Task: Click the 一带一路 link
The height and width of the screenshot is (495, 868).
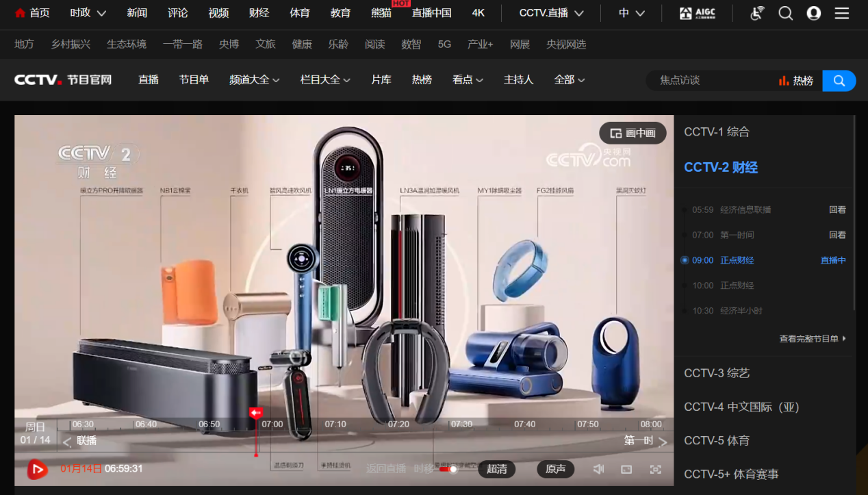Action: coord(183,45)
